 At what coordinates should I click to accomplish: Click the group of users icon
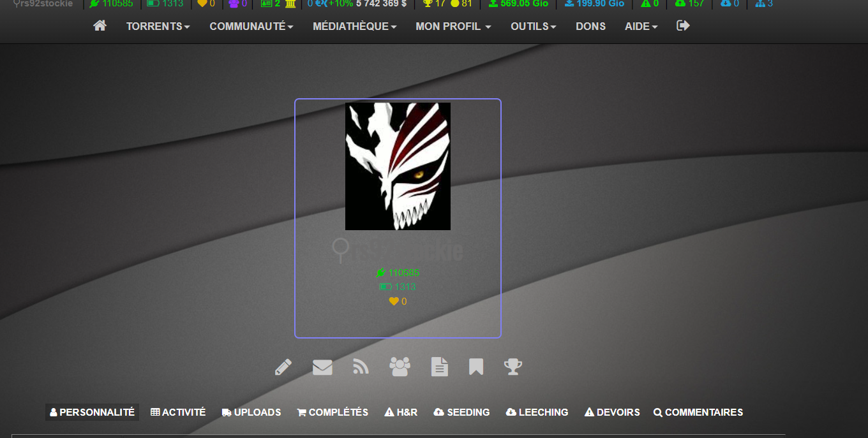400,367
